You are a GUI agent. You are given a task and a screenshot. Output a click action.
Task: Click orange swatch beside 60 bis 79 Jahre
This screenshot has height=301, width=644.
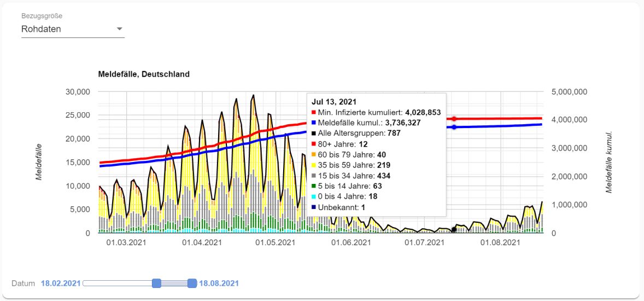[x=314, y=155]
